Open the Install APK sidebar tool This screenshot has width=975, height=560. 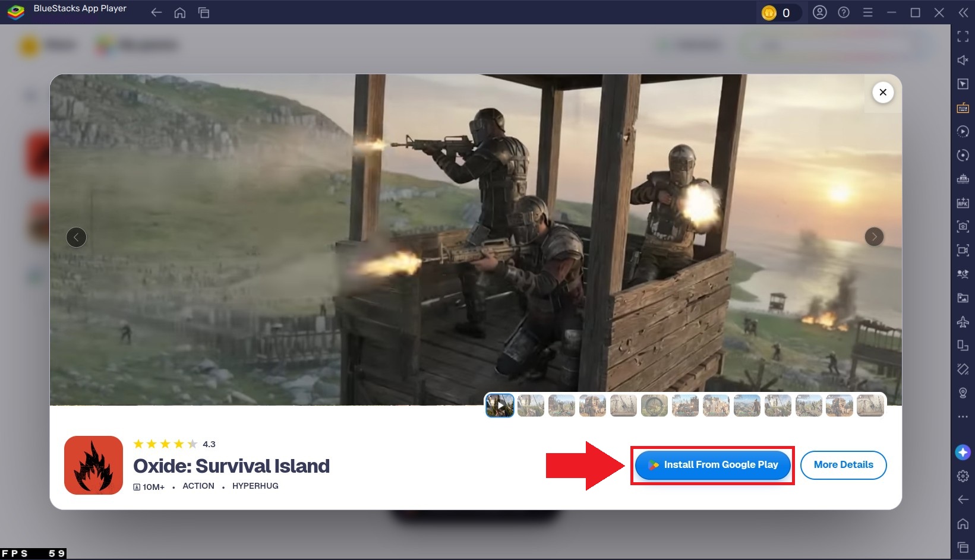963,203
